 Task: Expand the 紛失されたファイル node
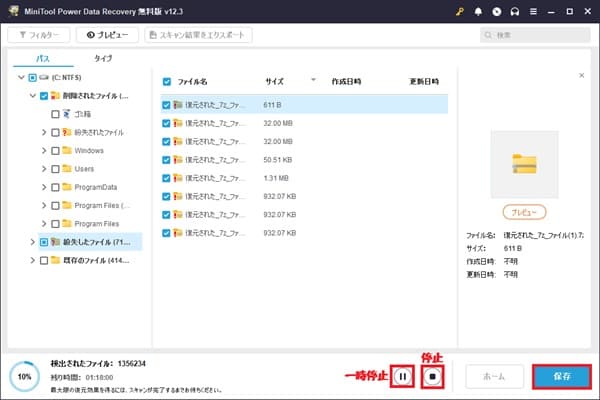pos(44,132)
